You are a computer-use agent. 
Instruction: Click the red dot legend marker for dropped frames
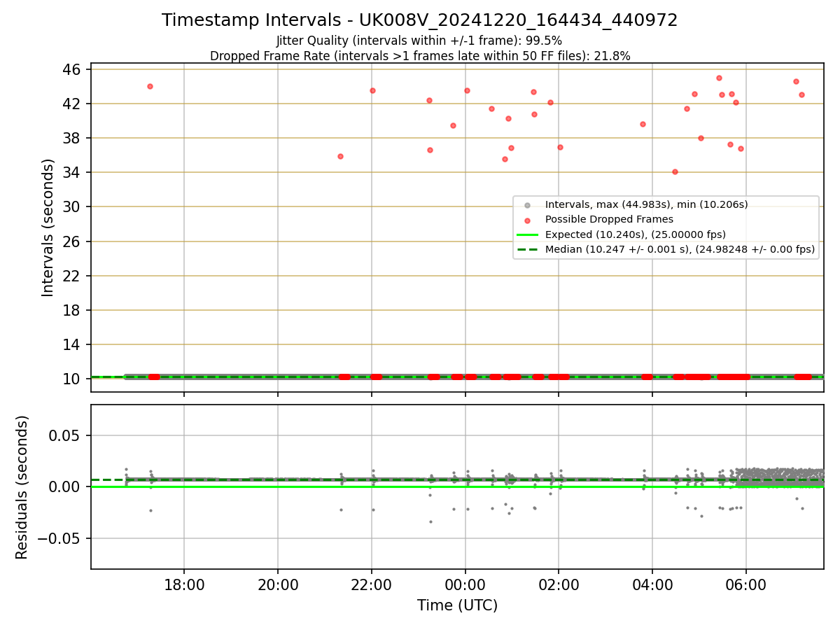[x=528, y=220]
